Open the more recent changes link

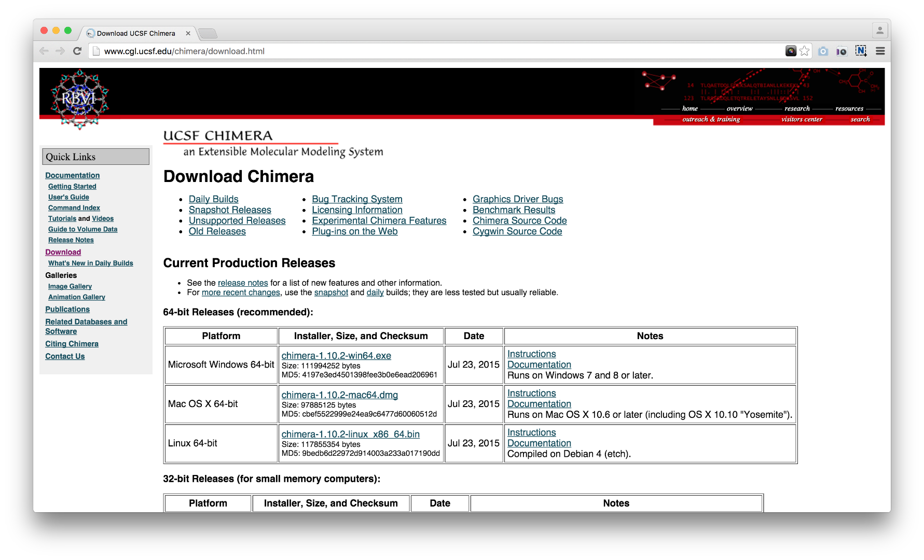[241, 292]
